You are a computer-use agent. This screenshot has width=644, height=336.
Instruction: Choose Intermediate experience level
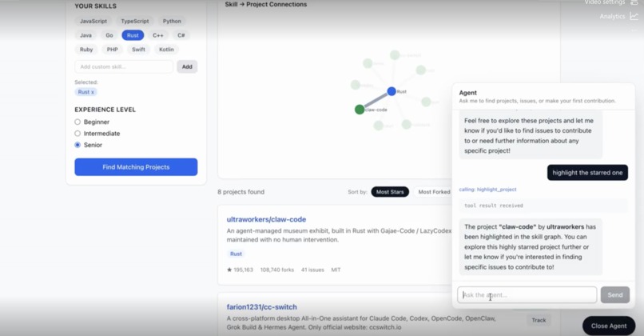[x=78, y=134]
